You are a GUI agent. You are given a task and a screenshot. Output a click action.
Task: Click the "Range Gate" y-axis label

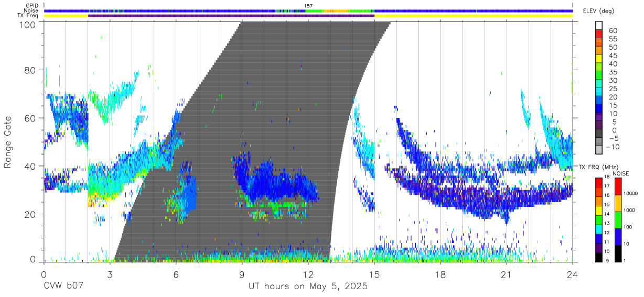(x=8, y=142)
